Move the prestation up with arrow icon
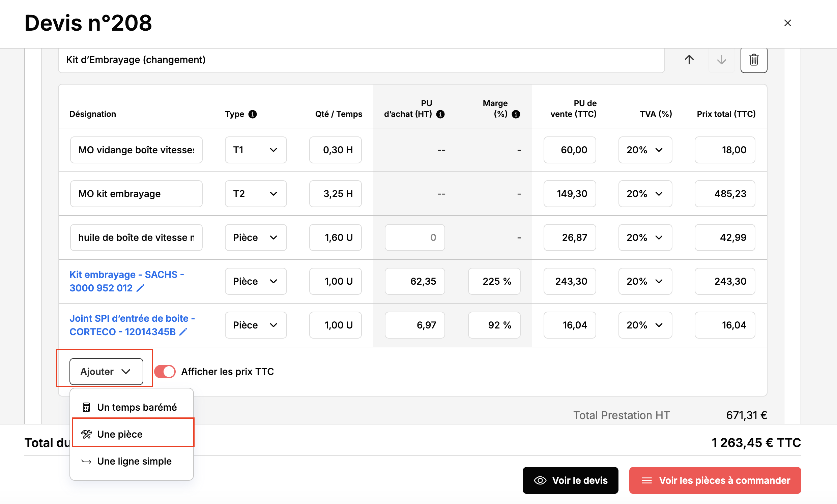The height and width of the screenshot is (504, 837). [689, 60]
